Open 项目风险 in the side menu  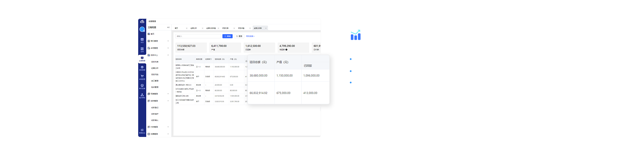tap(155, 75)
